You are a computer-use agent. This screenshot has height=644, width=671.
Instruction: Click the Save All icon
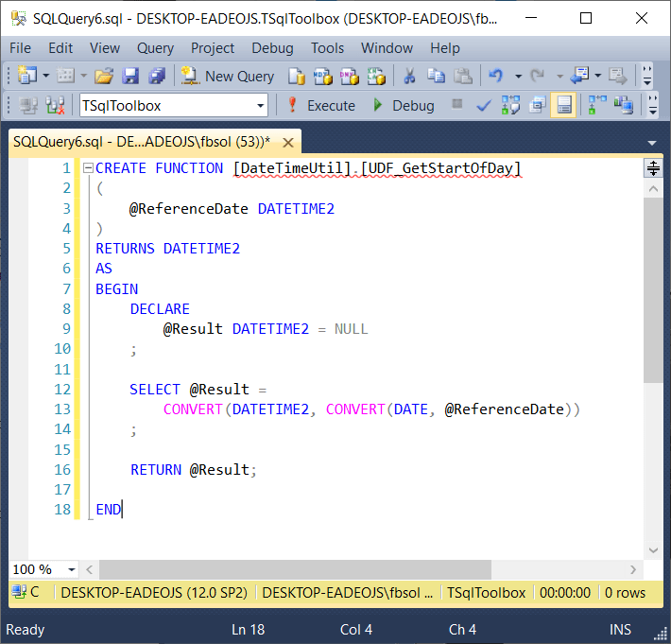tap(157, 76)
